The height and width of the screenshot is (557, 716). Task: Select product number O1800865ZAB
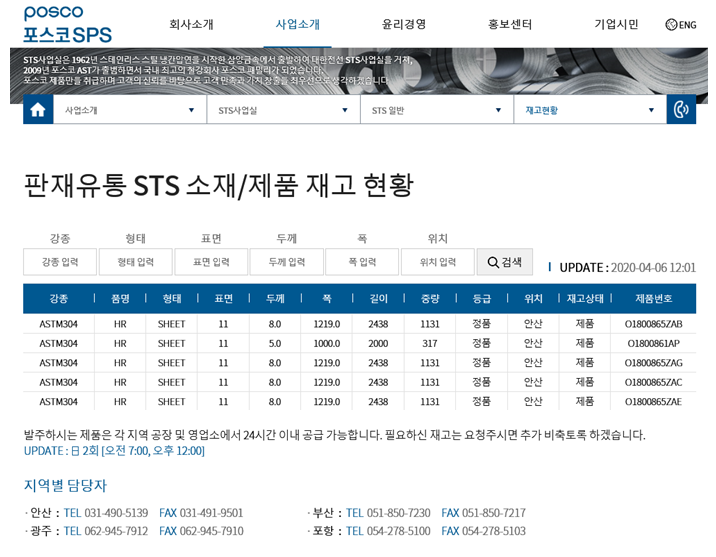[x=653, y=324]
